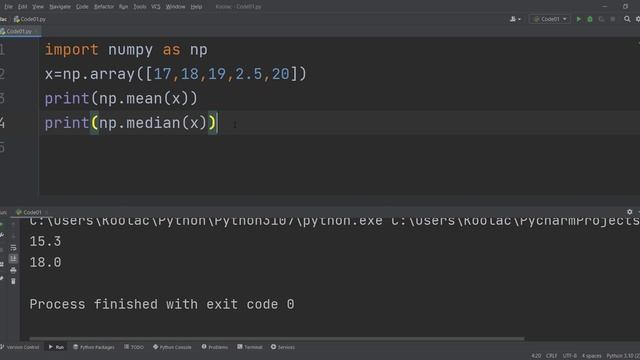Image resolution: width=640 pixels, height=360 pixels.
Task: Open the Edit menu
Action: click(22, 7)
